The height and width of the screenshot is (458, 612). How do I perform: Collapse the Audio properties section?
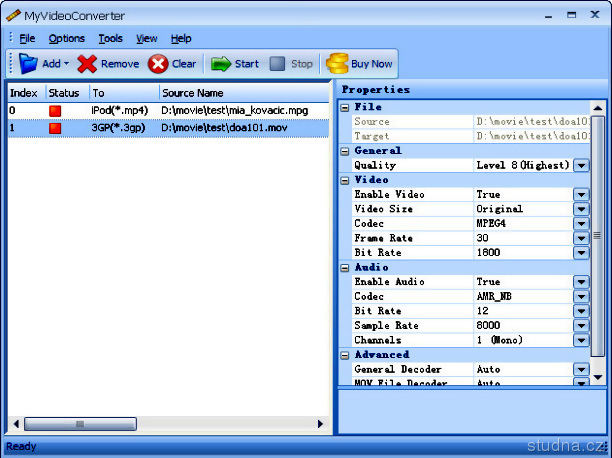coord(345,267)
